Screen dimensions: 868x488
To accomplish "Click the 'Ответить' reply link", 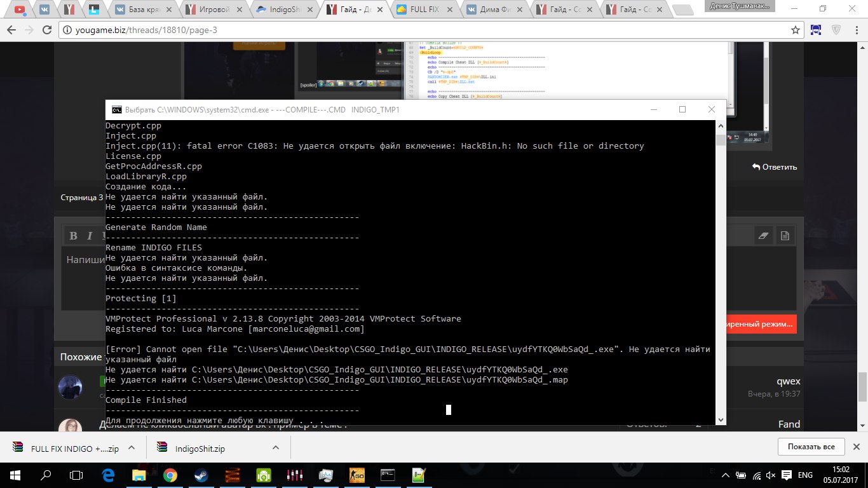I will [775, 167].
